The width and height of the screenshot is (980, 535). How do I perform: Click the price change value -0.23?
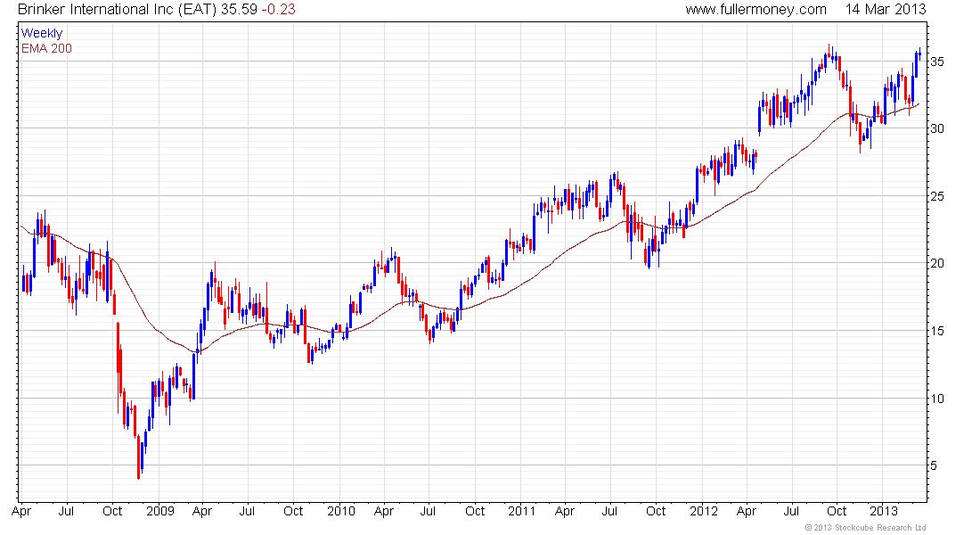click(284, 10)
